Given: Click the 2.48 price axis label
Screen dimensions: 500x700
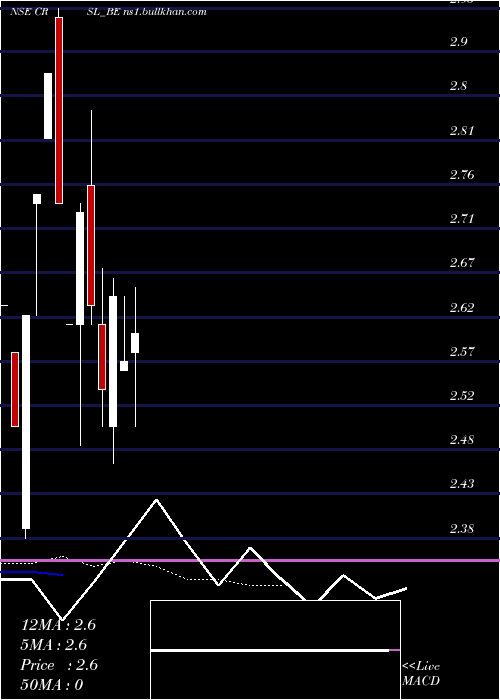Looking at the screenshot, I should [461, 440].
